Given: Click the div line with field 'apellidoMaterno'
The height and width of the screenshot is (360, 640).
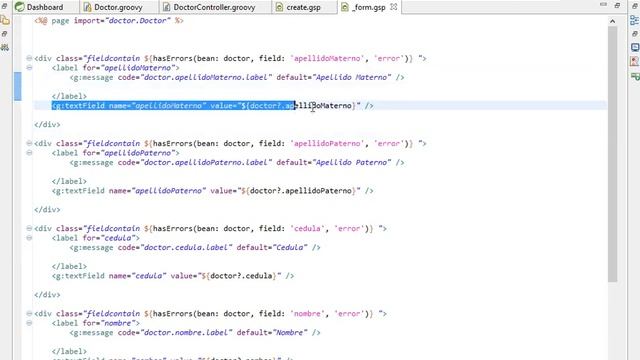Looking at the screenshot, I should pos(230,58).
